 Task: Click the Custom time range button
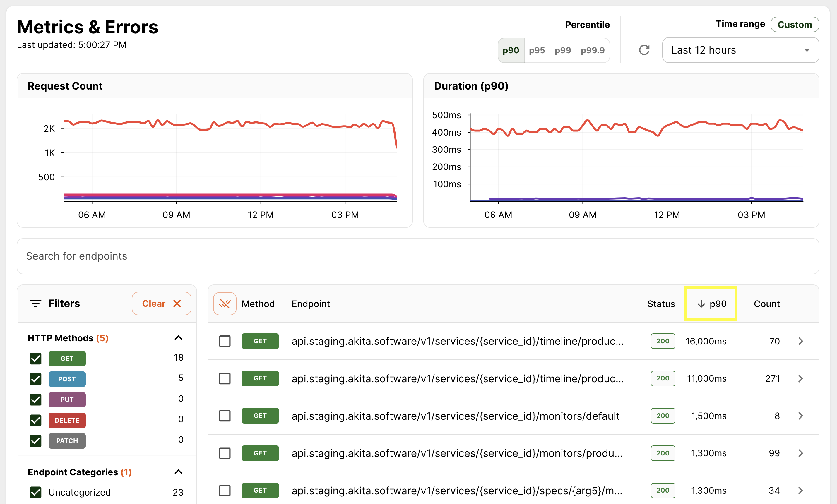[x=794, y=25]
